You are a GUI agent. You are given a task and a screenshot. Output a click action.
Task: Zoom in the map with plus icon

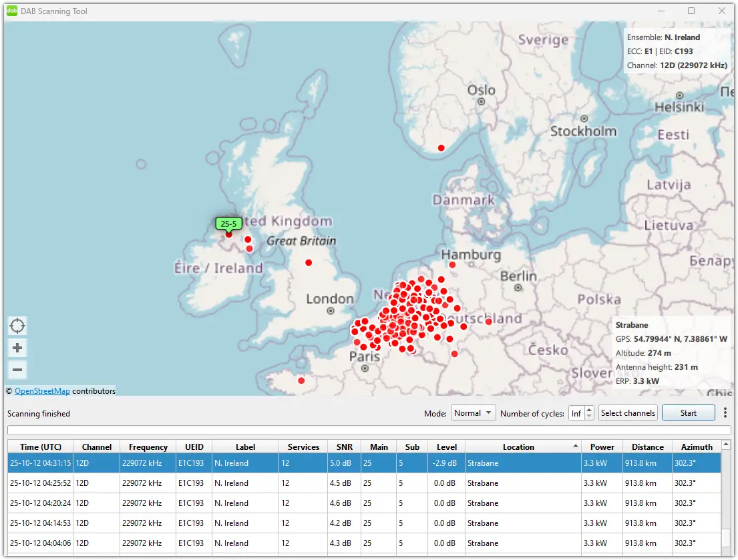[x=17, y=348]
